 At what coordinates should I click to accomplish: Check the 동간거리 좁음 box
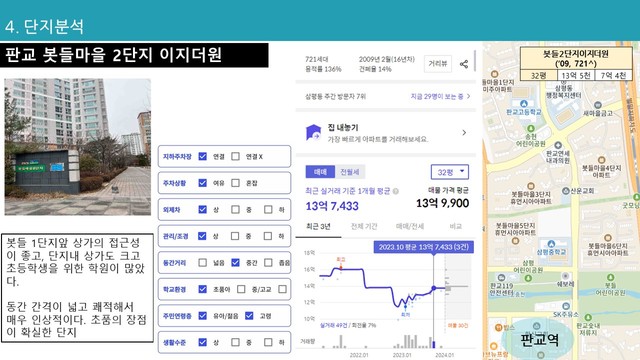pyautogui.click(x=268, y=262)
